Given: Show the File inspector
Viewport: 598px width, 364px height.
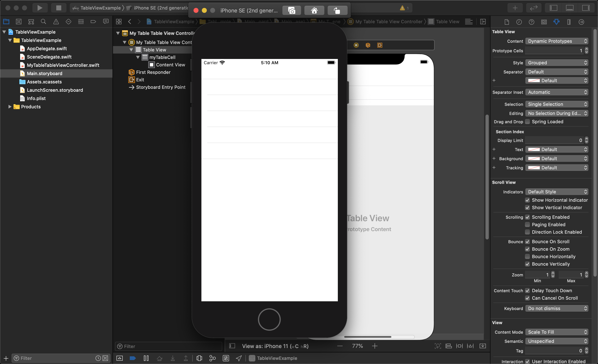Looking at the screenshot, I should point(506,22).
